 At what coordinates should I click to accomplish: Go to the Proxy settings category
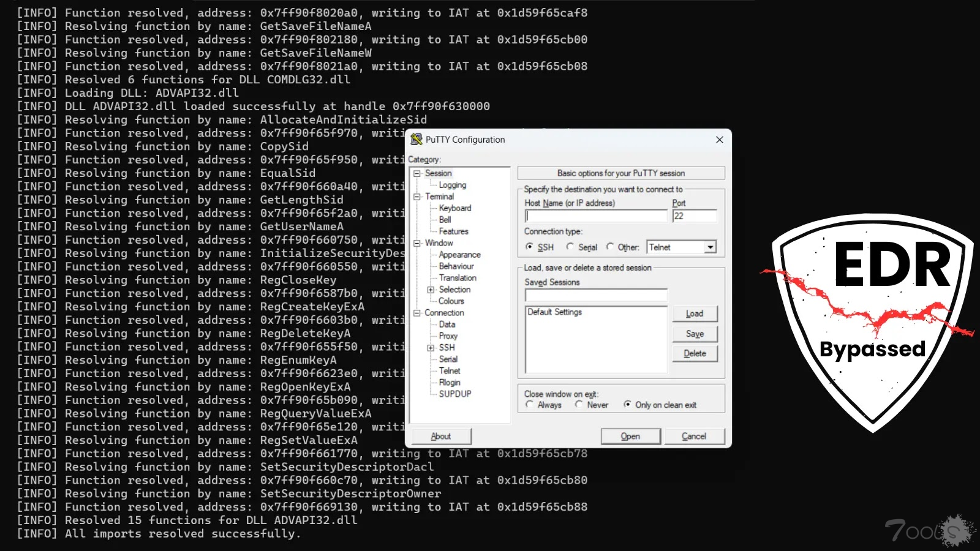pos(448,336)
